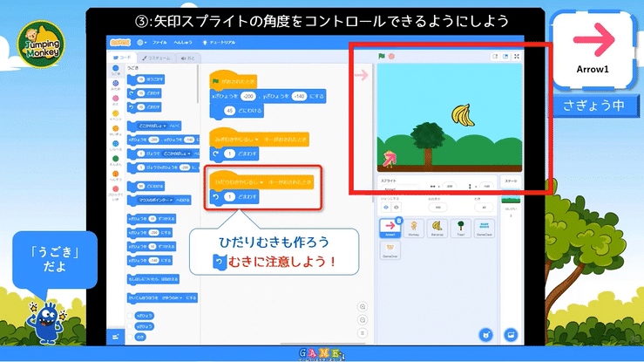The width and height of the screenshot is (644, 362).
Task: Open the choose a sprite button
Action: point(486,335)
